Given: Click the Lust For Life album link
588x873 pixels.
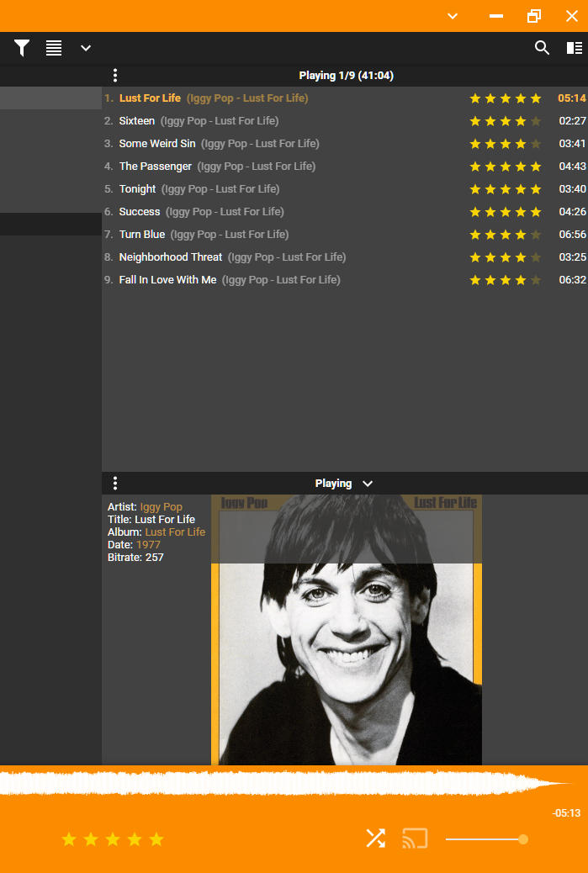Looking at the screenshot, I should click(x=175, y=532).
